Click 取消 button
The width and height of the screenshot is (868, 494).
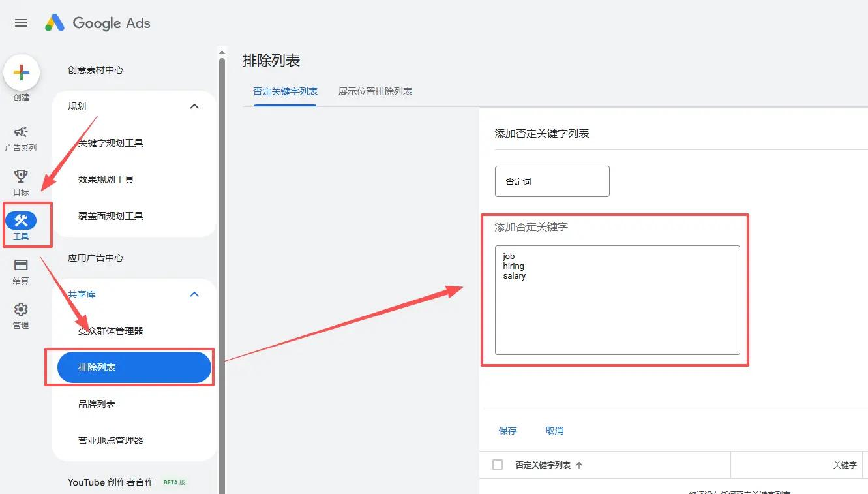[554, 431]
